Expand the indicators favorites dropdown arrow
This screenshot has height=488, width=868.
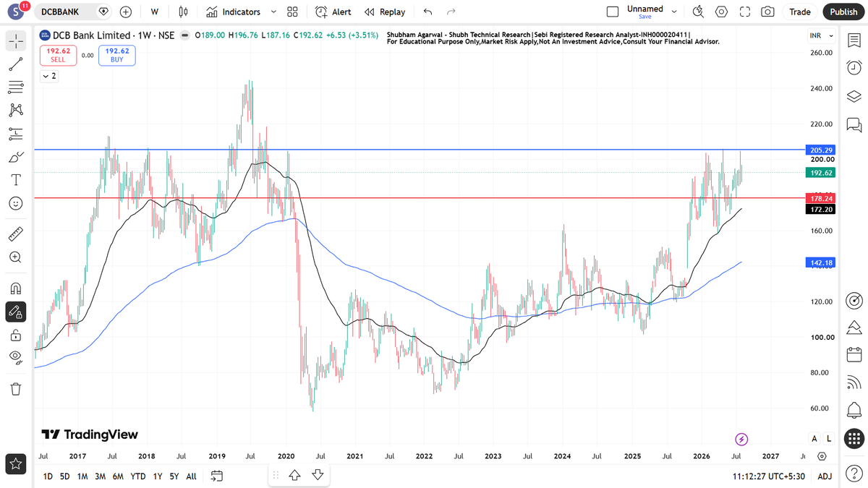pyautogui.click(x=273, y=12)
